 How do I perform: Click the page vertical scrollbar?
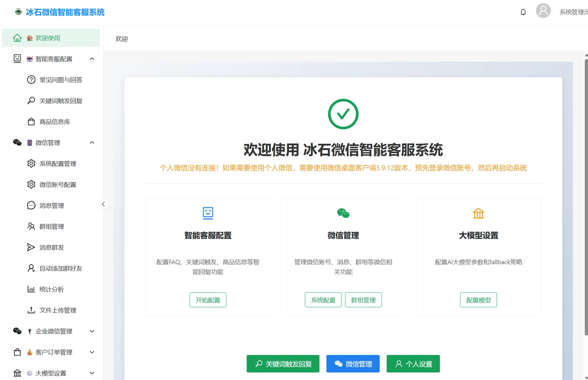(x=586, y=197)
